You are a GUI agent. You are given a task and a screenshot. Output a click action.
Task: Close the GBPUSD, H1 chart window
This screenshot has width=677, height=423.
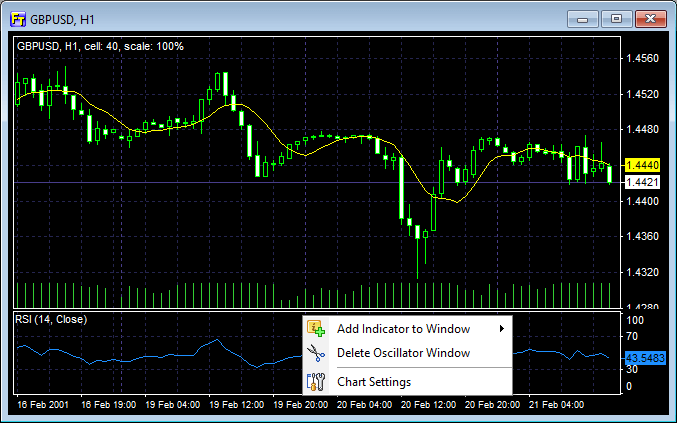pyautogui.click(x=651, y=19)
